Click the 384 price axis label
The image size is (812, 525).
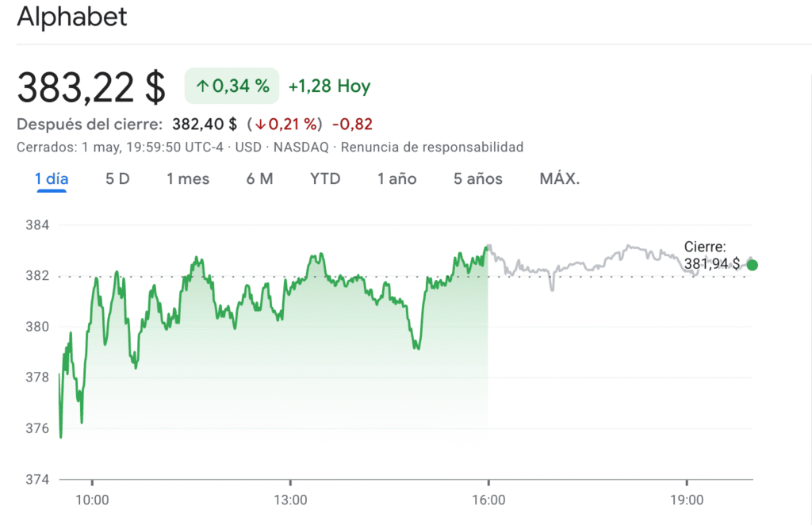[37, 224]
